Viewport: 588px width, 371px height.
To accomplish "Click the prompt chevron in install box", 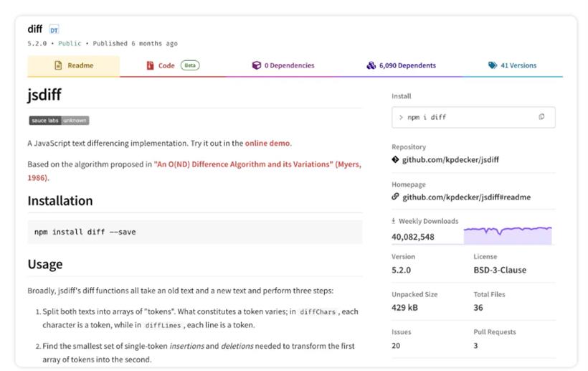I will coord(401,118).
